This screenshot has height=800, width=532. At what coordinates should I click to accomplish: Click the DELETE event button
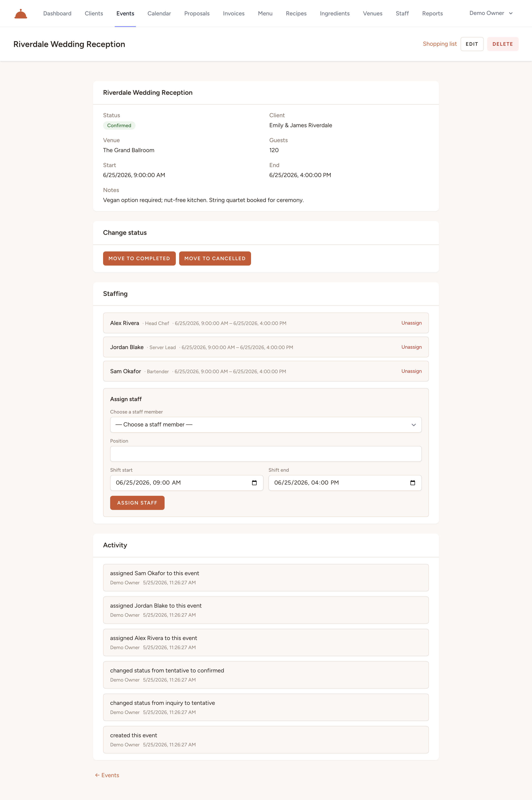tap(502, 44)
